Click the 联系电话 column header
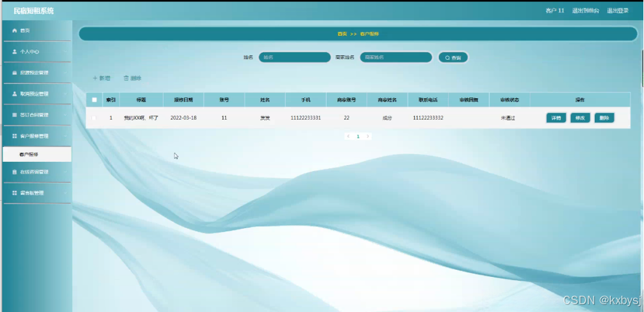 click(x=428, y=100)
